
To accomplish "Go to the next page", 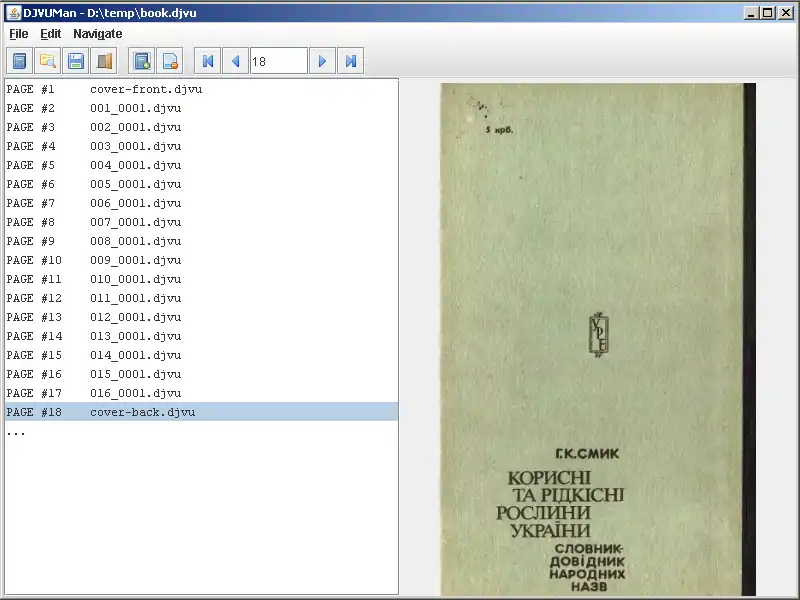I will coord(322,61).
